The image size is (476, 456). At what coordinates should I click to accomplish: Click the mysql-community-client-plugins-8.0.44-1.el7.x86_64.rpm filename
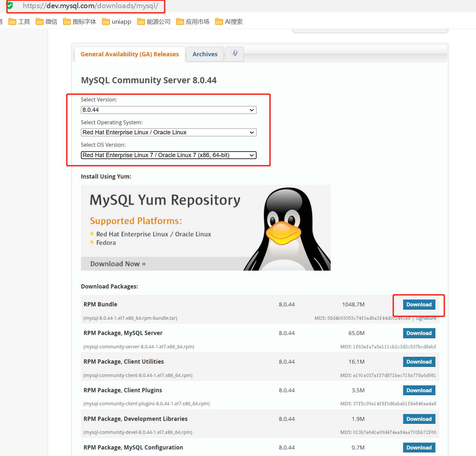point(147,404)
